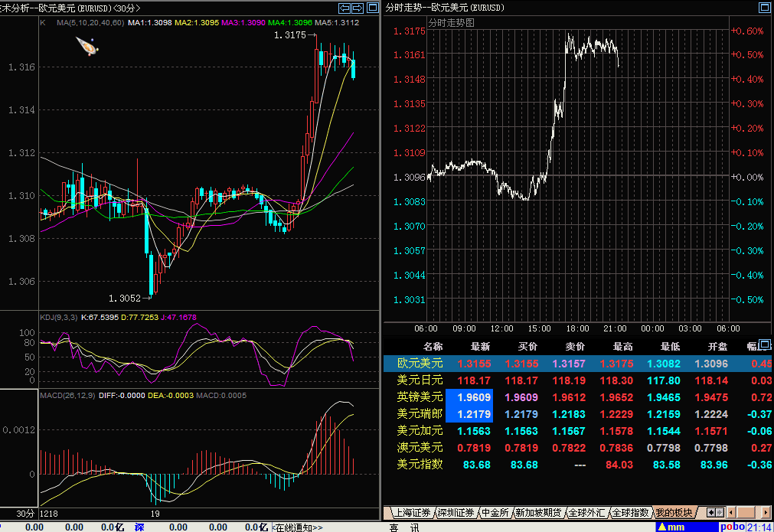Select the 英镑美元 quote row

click(x=420, y=397)
